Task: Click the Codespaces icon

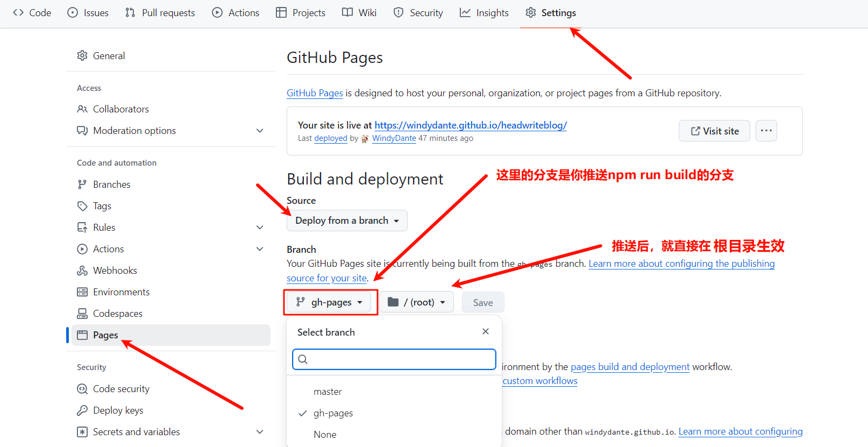Action: click(x=82, y=314)
